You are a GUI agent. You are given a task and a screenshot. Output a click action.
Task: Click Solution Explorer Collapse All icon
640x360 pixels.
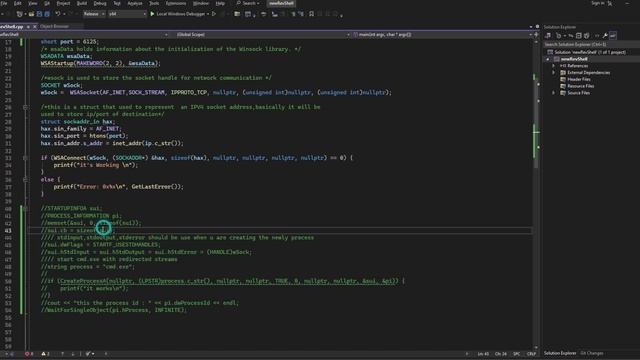[x=578, y=36]
